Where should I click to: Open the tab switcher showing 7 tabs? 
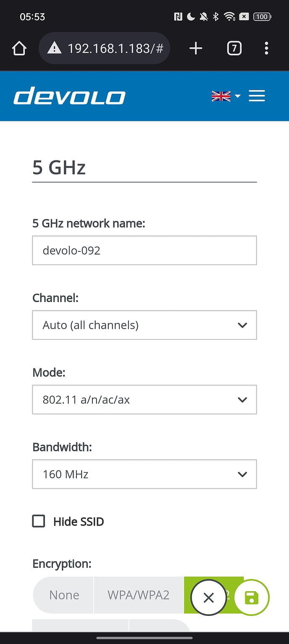point(234,48)
